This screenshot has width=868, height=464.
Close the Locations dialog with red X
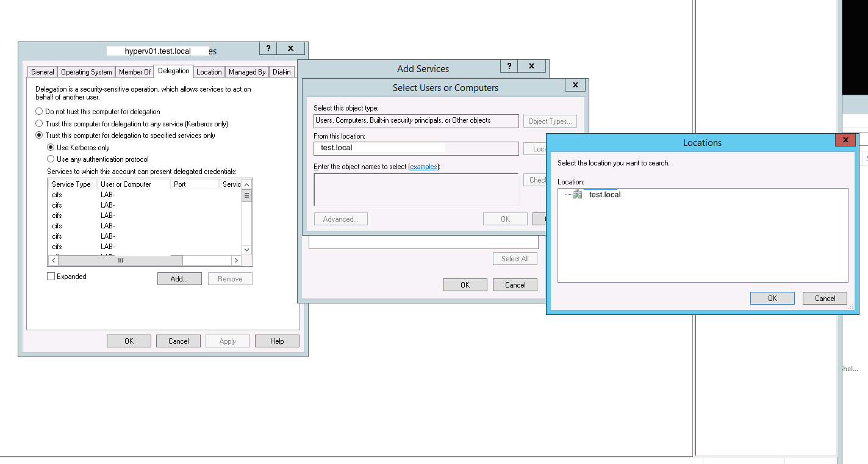(845, 140)
